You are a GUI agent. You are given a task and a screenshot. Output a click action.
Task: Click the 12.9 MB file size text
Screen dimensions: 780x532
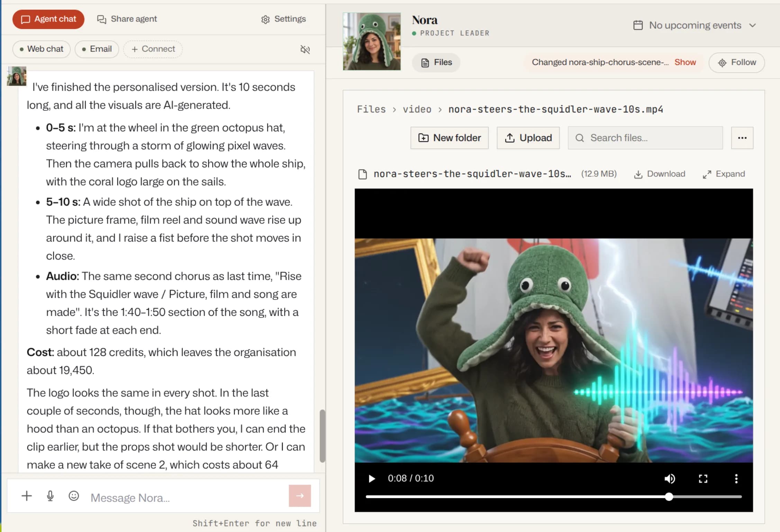(x=599, y=174)
